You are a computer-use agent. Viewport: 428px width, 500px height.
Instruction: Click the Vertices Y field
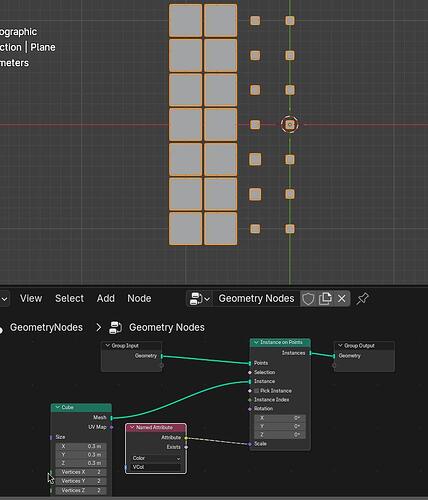click(81, 481)
